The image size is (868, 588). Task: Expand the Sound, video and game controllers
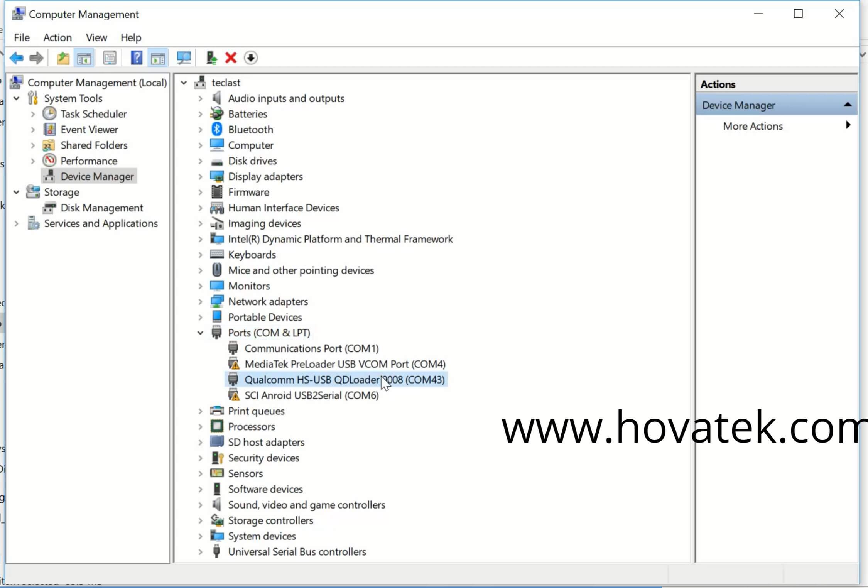tap(200, 505)
